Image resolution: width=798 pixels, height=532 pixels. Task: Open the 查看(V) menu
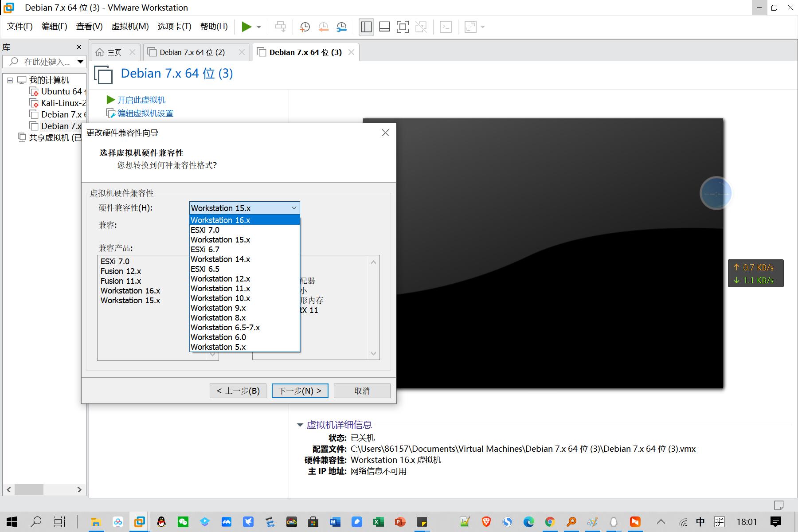[89, 27]
